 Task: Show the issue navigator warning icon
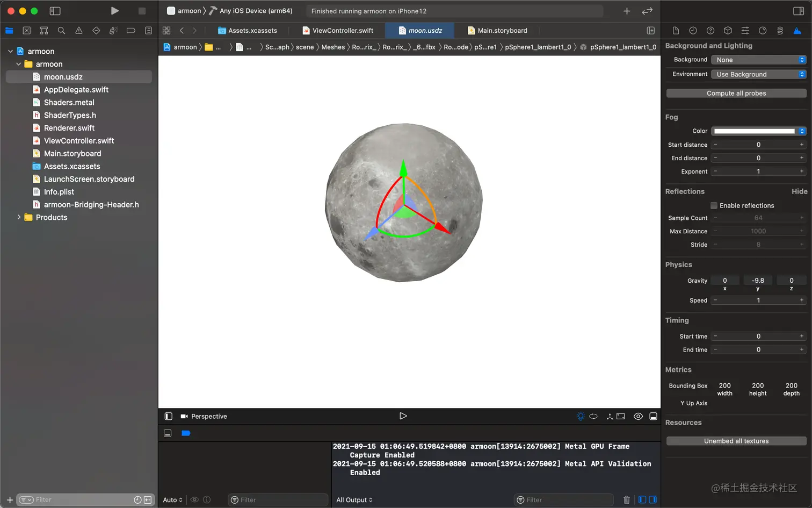[79, 31]
